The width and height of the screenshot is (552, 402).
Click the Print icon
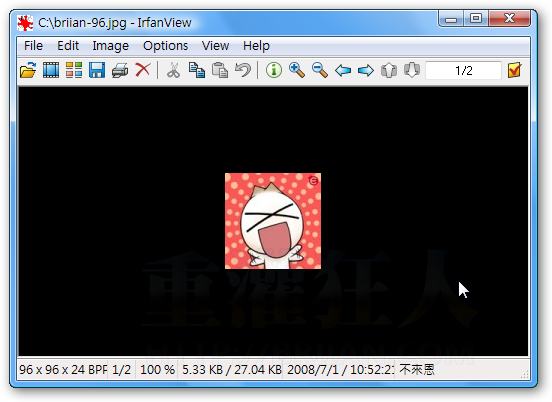point(120,70)
